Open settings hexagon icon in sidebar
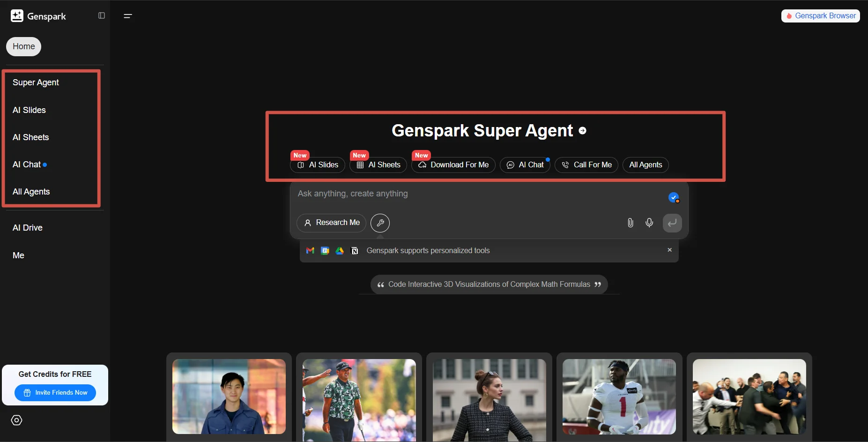Viewport: 868px width, 442px height. click(16, 420)
